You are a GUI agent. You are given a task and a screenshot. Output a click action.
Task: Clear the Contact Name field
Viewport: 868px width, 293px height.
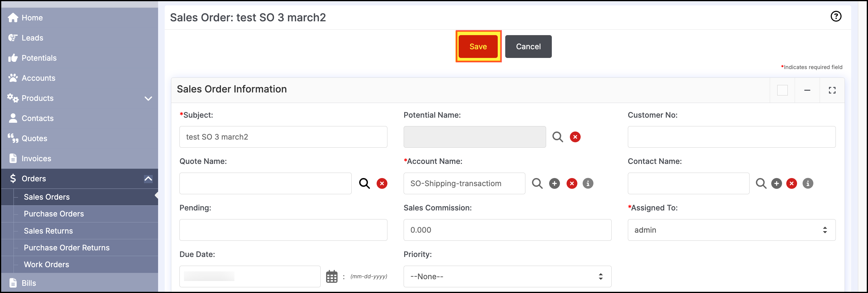[x=792, y=183]
